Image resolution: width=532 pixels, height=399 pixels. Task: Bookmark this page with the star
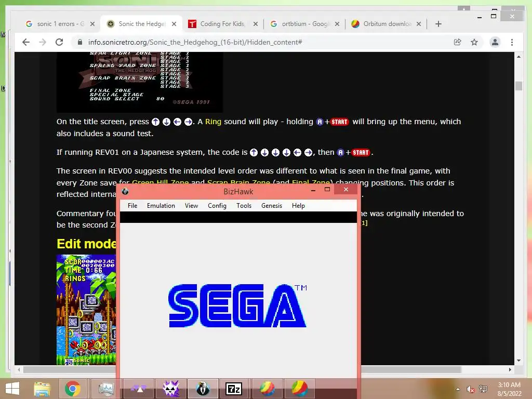(474, 42)
